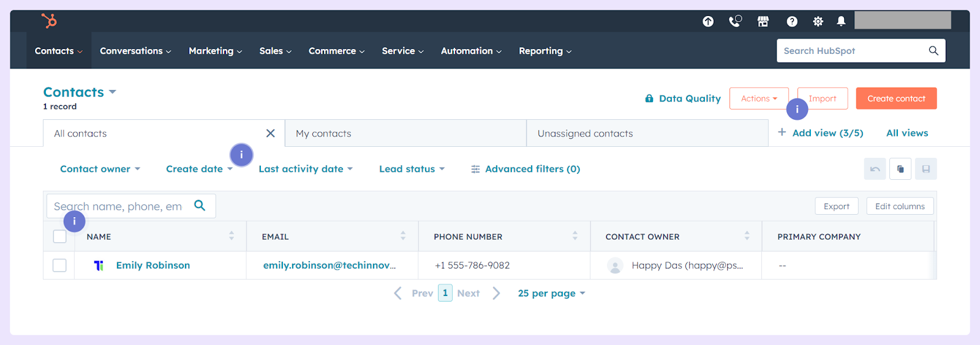This screenshot has height=345, width=980.
Task: Click the All views link
Action: [907, 133]
